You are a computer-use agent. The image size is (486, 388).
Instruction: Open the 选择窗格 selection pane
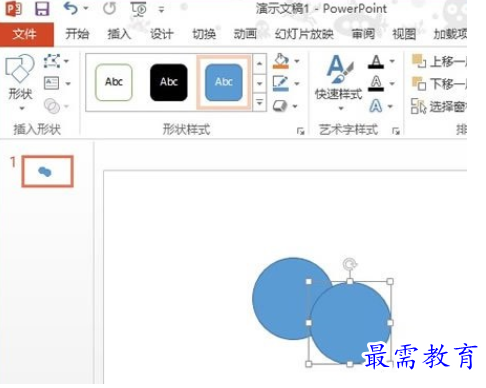[439, 106]
